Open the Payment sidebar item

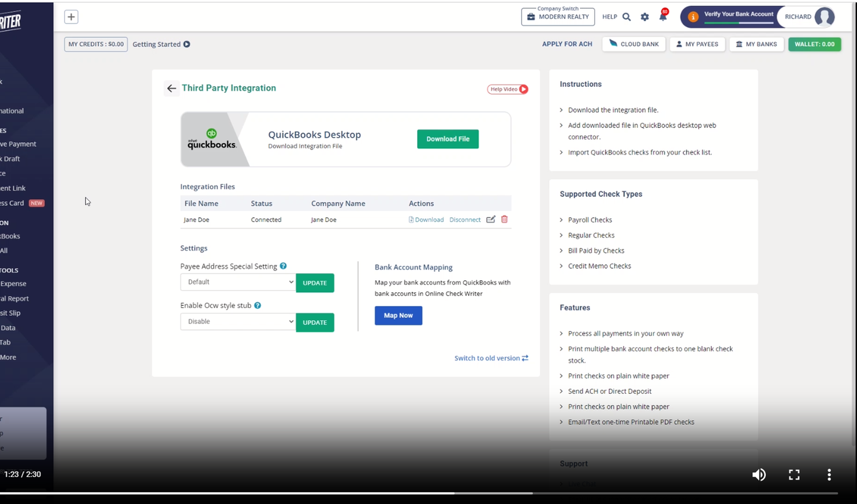pyautogui.click(x=18, y=144)
